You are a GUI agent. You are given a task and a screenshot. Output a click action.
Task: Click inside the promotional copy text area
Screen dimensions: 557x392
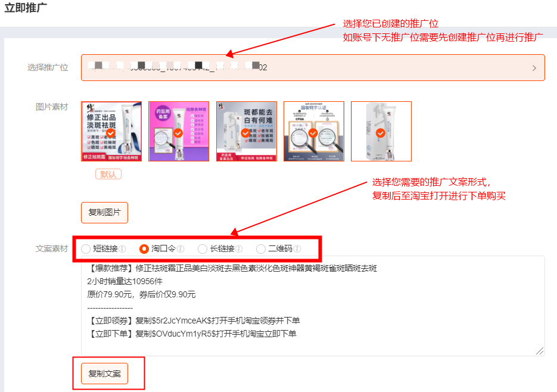click(x=310, y=307)
